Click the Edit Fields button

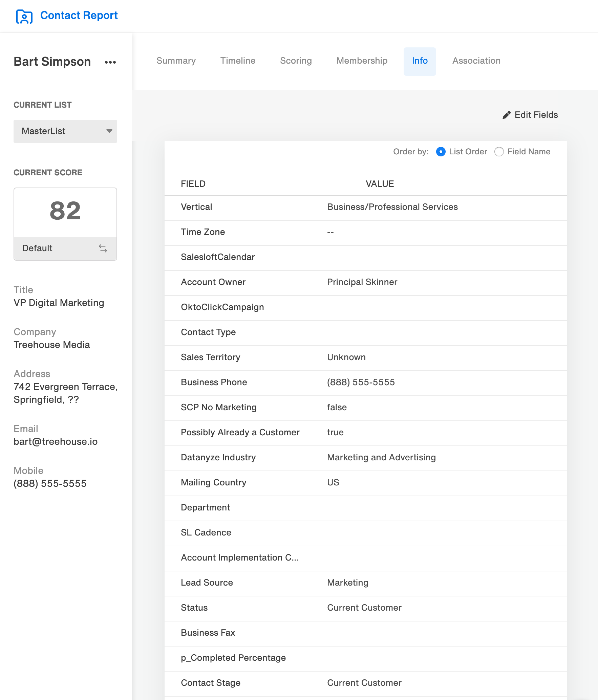pyautogui.click(x=530, y=115)
